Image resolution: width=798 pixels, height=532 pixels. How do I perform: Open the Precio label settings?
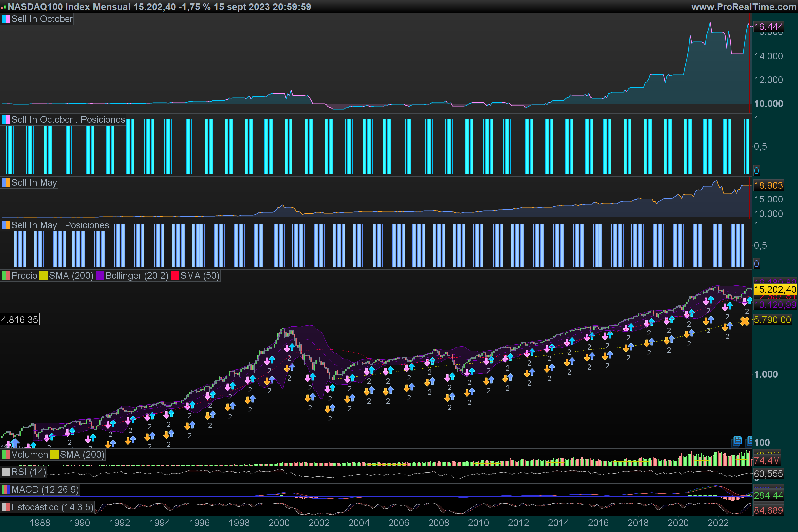(24, 276)
